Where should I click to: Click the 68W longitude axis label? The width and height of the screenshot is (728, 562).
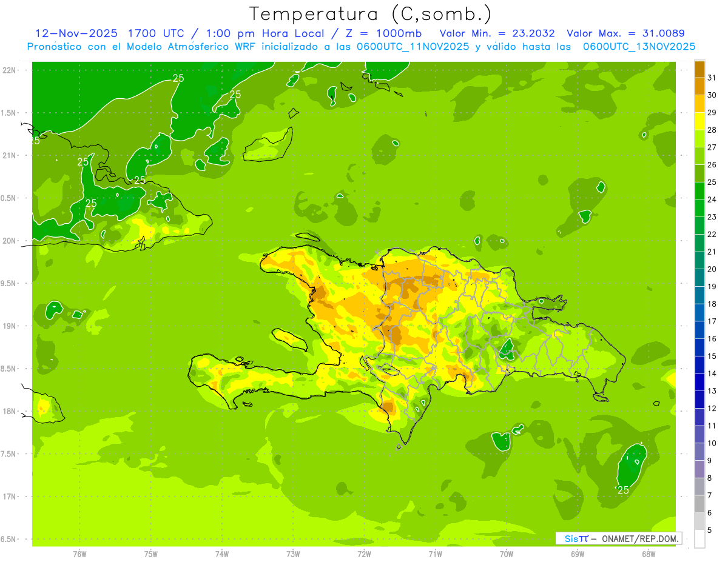click(x=648, y=554)
